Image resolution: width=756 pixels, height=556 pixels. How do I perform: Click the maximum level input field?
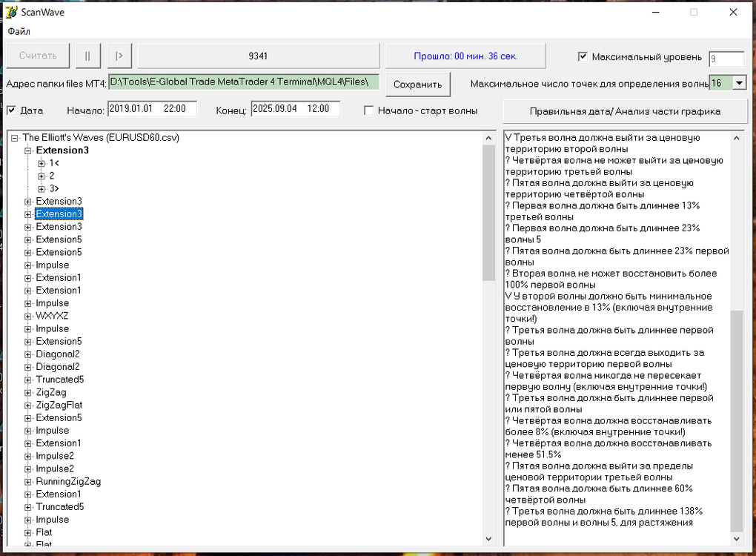tap(726, 59)
